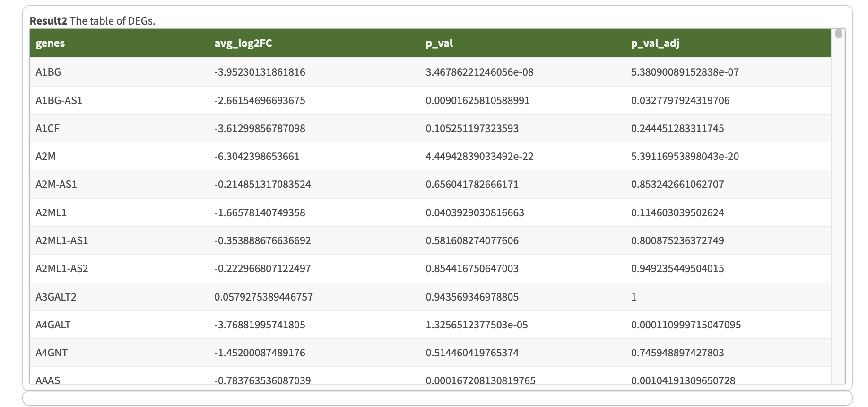Select the A1BG gene cell
Image resolution: width=868 pixels, height=407 pixels.
[48, 72]
